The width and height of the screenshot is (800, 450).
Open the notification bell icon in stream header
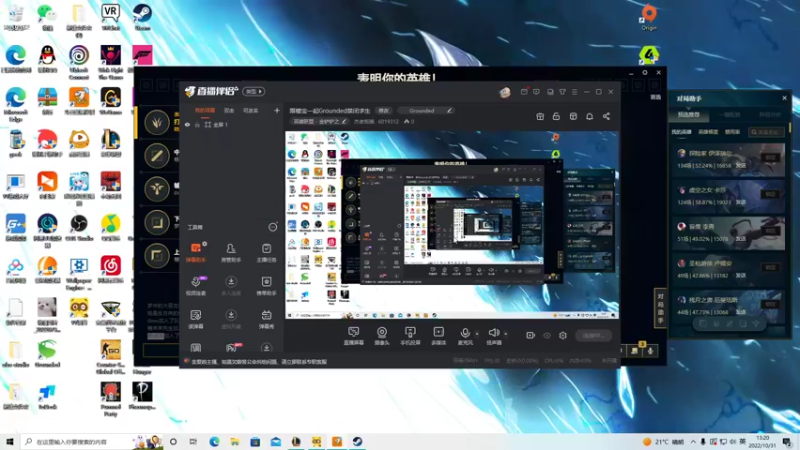pos(589,116)
